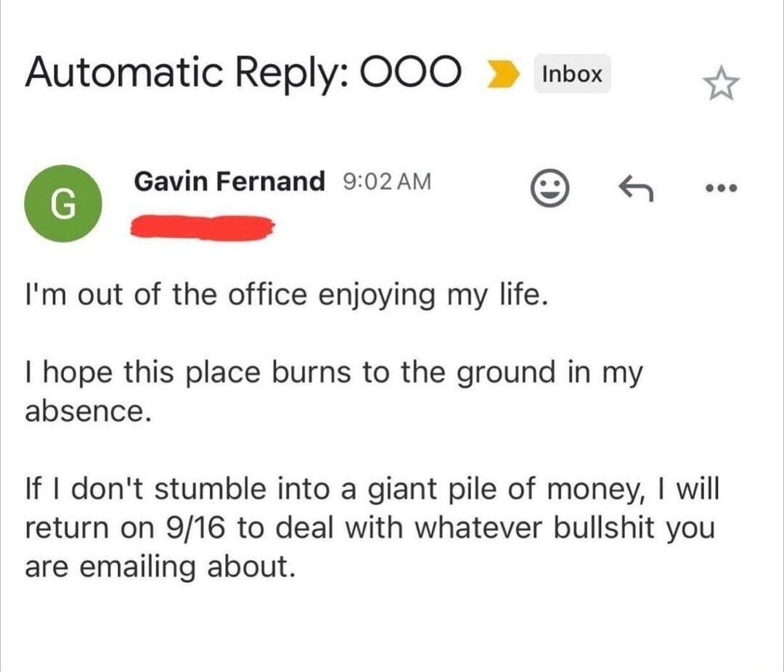Click the word absence in the message
This screenshot has width=784, height=672.
88,411
